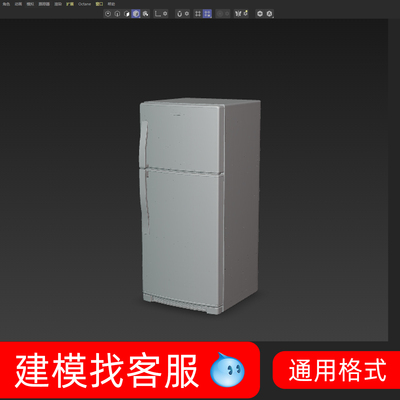The height and width of the screenshot is (400, 400).
Task: Toggle the butterfly Symmetry icon
Action: (x=238, y=14)
